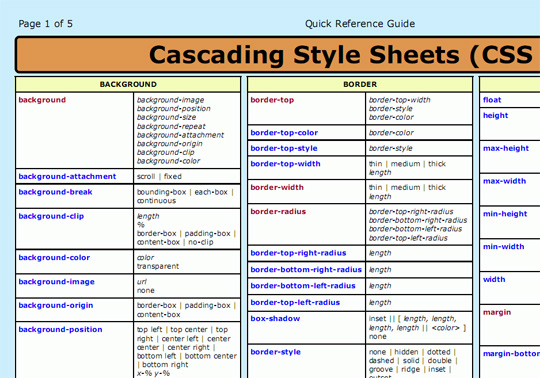Screen dimensions: 540x378
Task: Click the float property
Action: pos(492,100)
